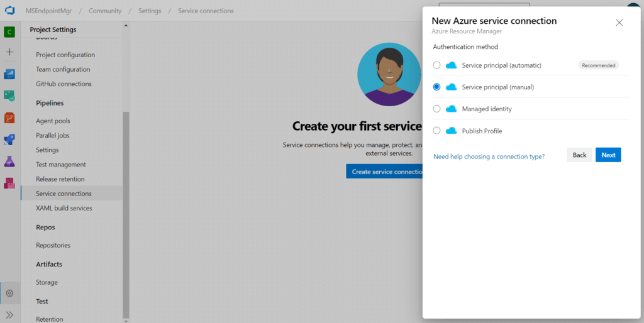Image resolution: width=644 pixels, height=323 pixels.
Task: Click the Project Settings header
Action: tap(53, 30)
